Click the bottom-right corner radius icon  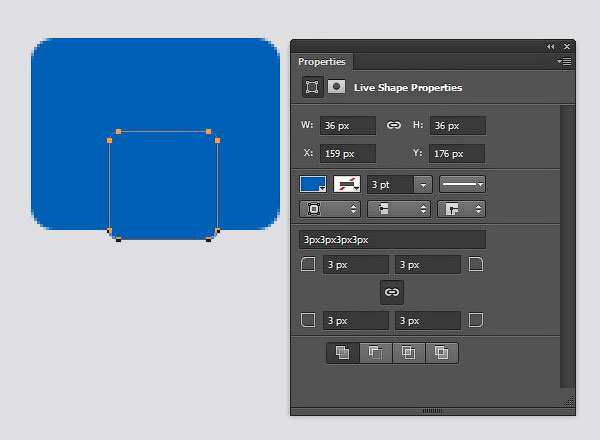[x=476, y=320]
